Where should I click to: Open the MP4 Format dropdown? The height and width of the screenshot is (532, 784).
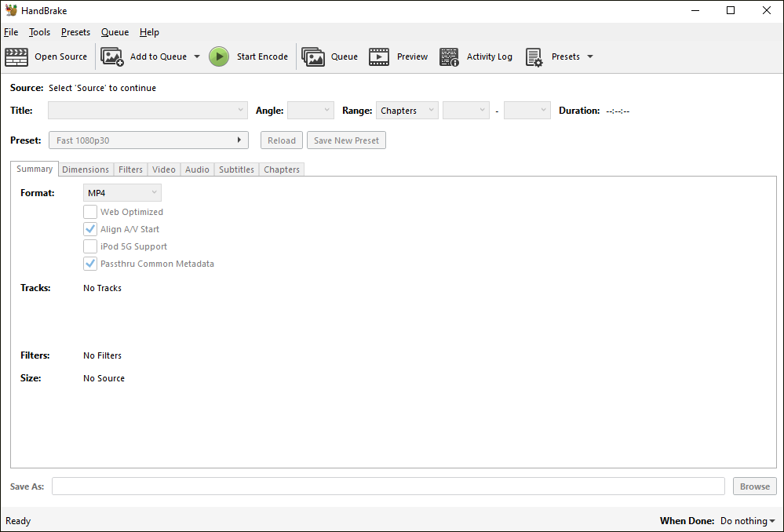coord(122,192)
